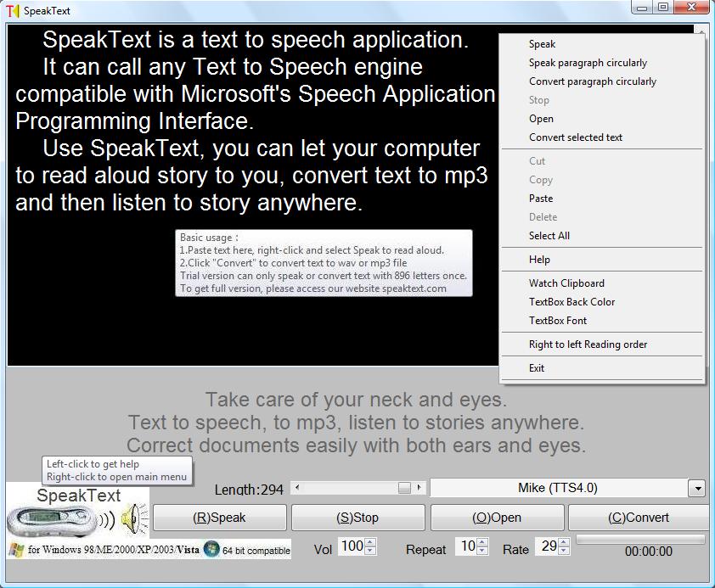The image size is (715, 588).
Task: Click the Length:294 label
Action: coord(249,490)
